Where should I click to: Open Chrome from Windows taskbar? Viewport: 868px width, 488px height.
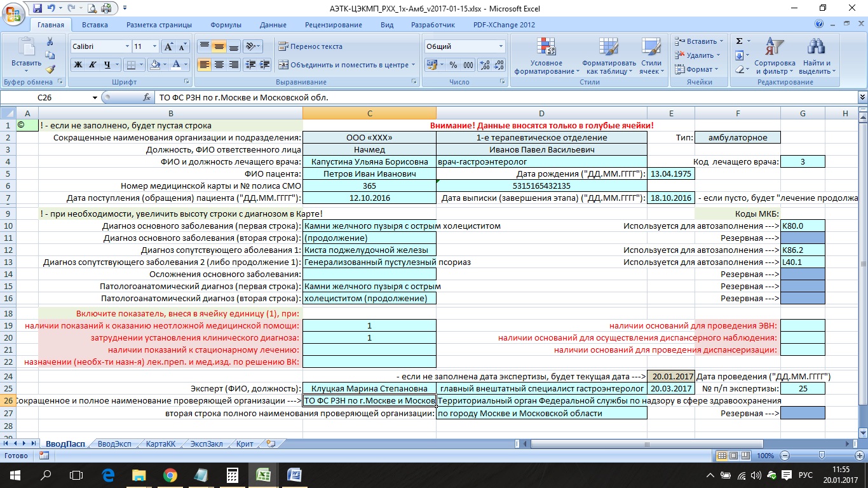[x=170, y=475]
